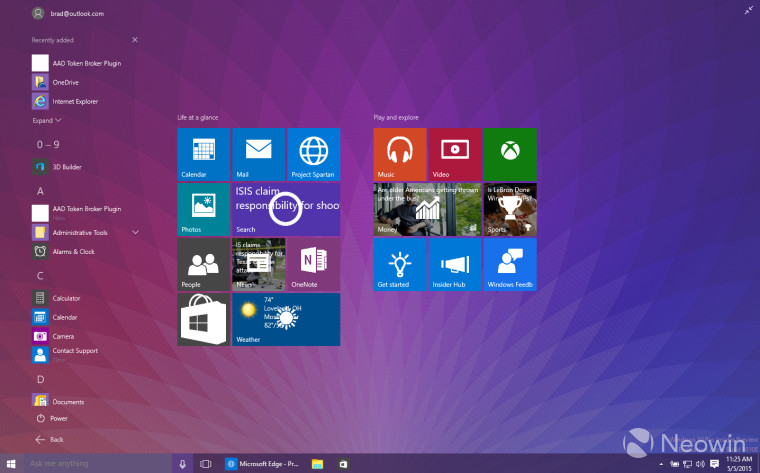Open Task View from the taskbar
The width and height of the screenshot is (760, 473).
(x=206, y=464)
